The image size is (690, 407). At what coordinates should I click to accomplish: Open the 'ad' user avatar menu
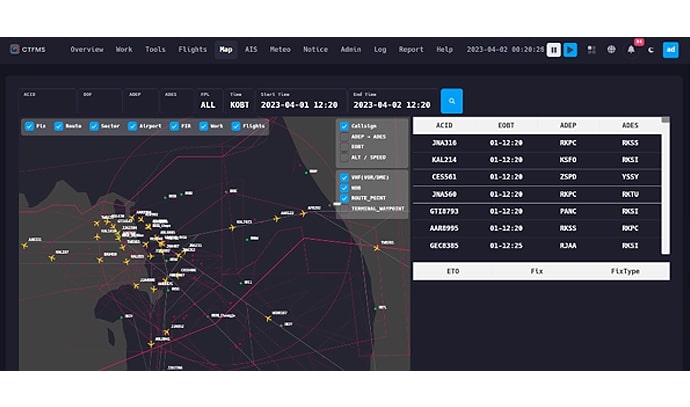pos(671,49)
